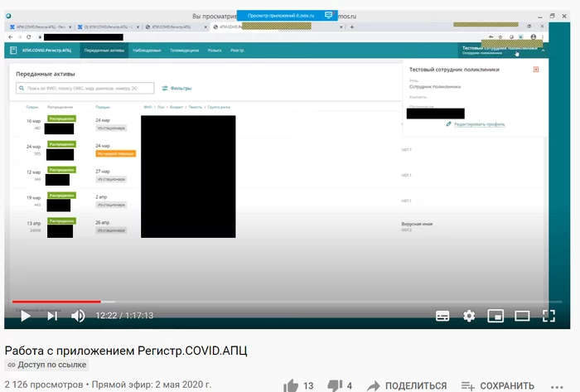Mute the video volume speaker icon
This screenshot has height=392, width=580.
click(x=78, y=316)
